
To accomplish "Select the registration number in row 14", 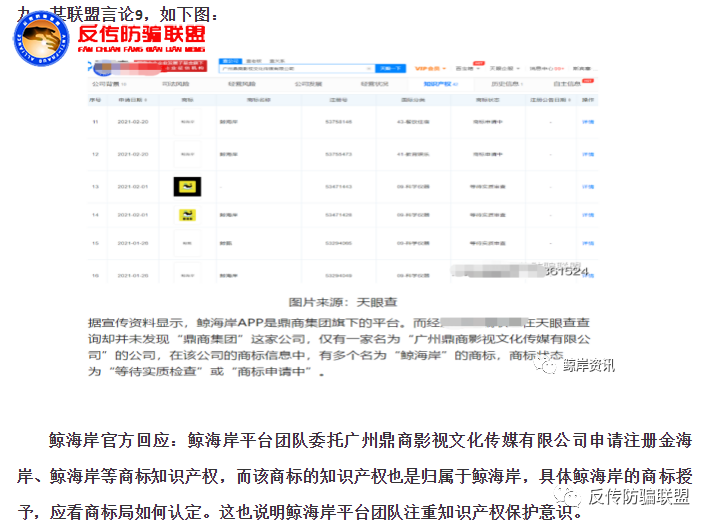I will [338, 215].
